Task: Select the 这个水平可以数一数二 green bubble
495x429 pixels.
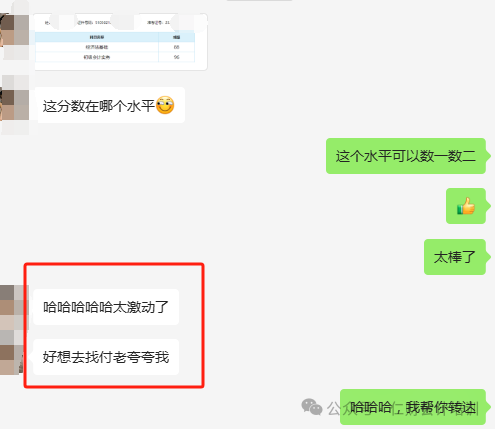Action: [406, 156]
